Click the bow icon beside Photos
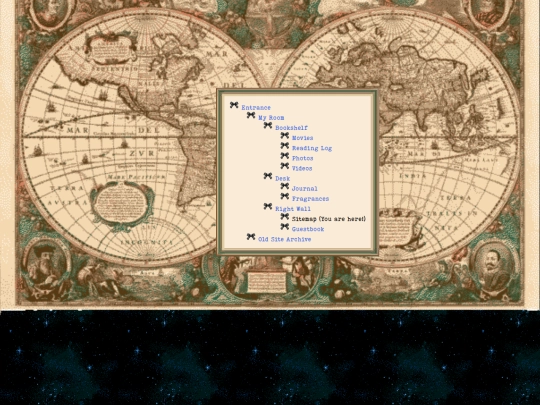The height and width of the screenshot is (405, 540). [x=285, y=156]
